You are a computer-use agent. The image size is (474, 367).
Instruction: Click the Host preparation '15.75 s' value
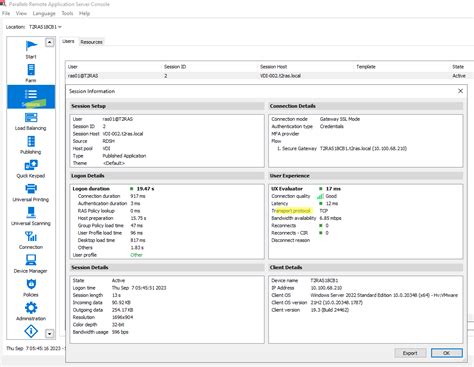pyautogui.click(x=138, y=218)
